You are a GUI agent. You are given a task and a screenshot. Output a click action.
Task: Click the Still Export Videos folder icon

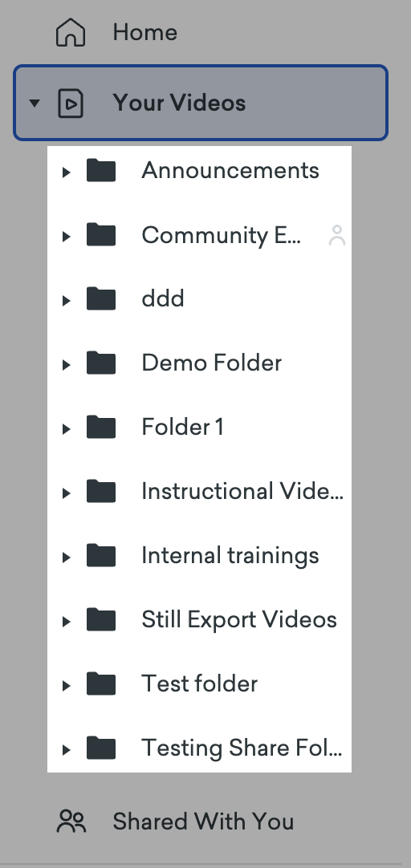coord(101,619)
